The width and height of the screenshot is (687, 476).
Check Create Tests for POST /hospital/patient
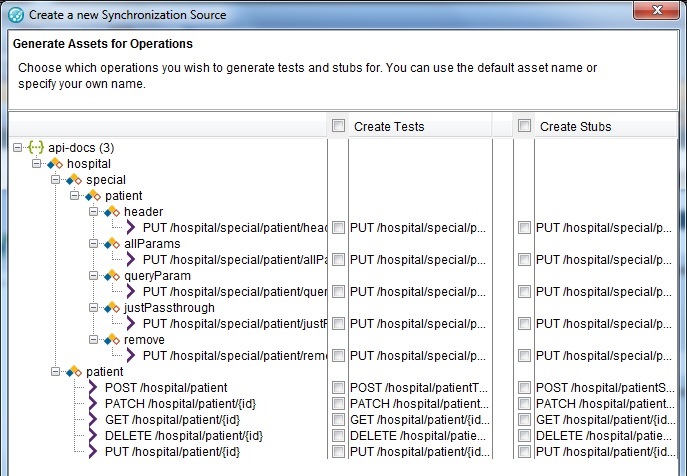point(339,388)
